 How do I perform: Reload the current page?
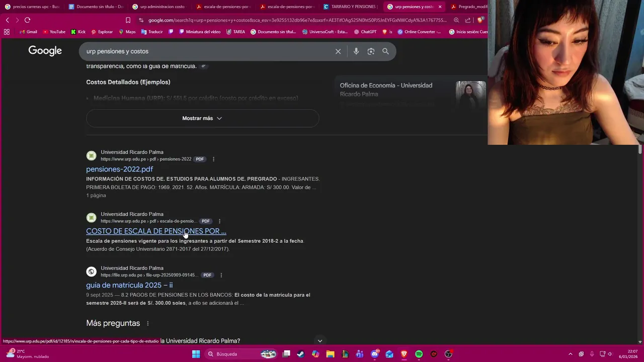(27, 20)
